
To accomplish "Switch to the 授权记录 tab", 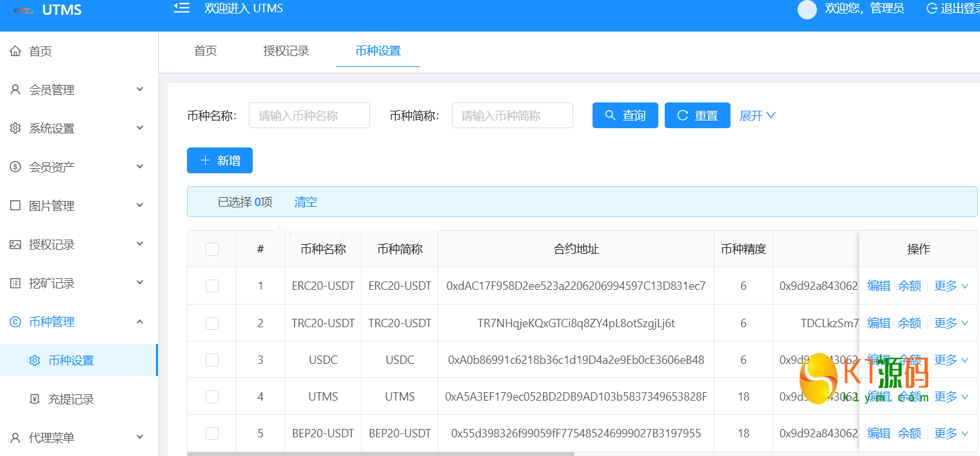I will click(286, 51).
